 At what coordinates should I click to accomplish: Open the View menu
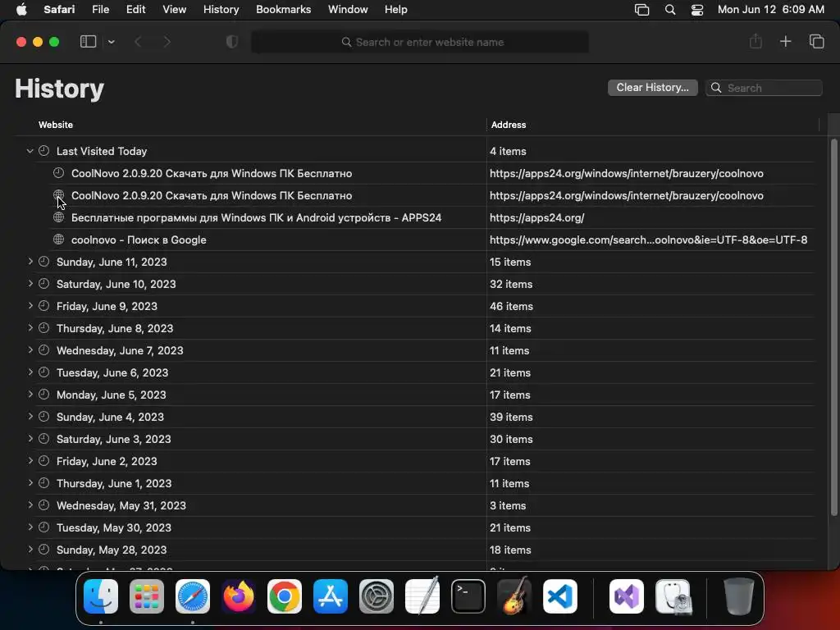tap(174, 9)
